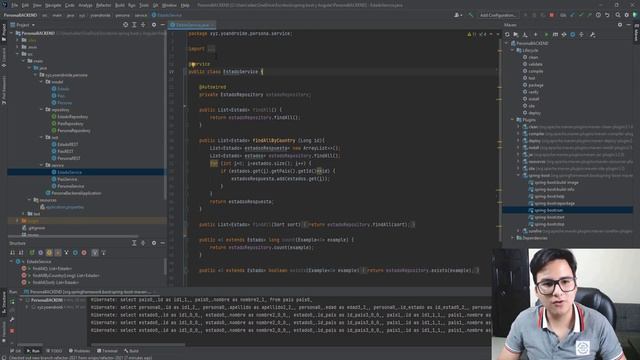The height and width of the screenshot is (360, 640).
Task: Toggle purple properties filter in Structure
Action: click(40, 253)
